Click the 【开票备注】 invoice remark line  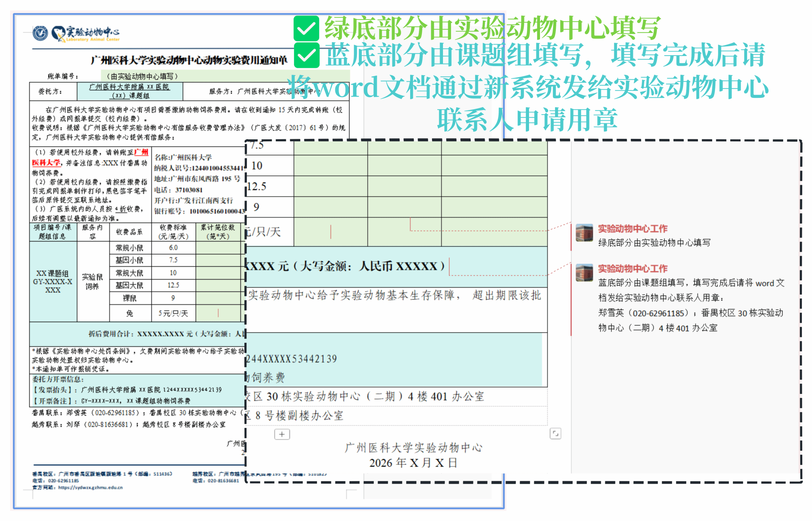point(111,401)
